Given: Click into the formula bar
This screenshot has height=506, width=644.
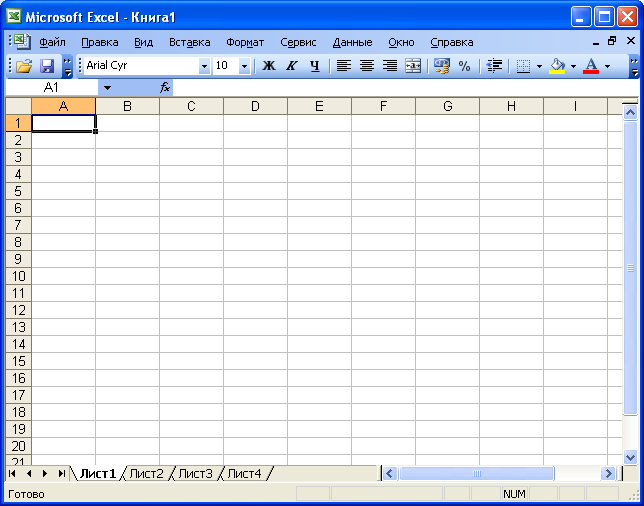Looking at the screenshot, I should coord(406,87).
